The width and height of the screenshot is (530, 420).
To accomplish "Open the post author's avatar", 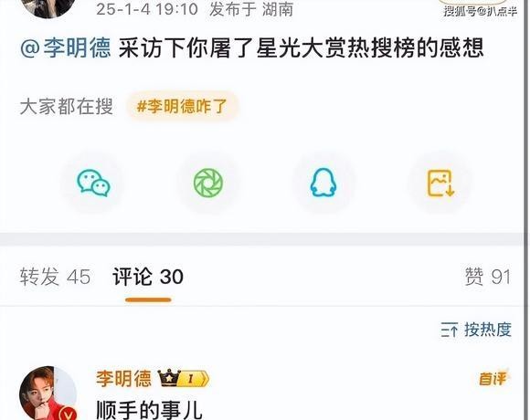I will pos(48,7).
